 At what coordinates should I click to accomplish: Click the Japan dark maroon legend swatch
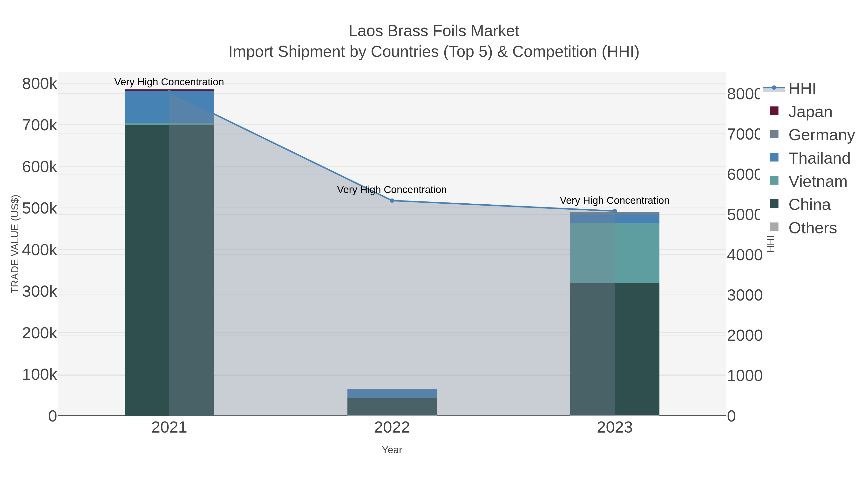tap(774, 111)
